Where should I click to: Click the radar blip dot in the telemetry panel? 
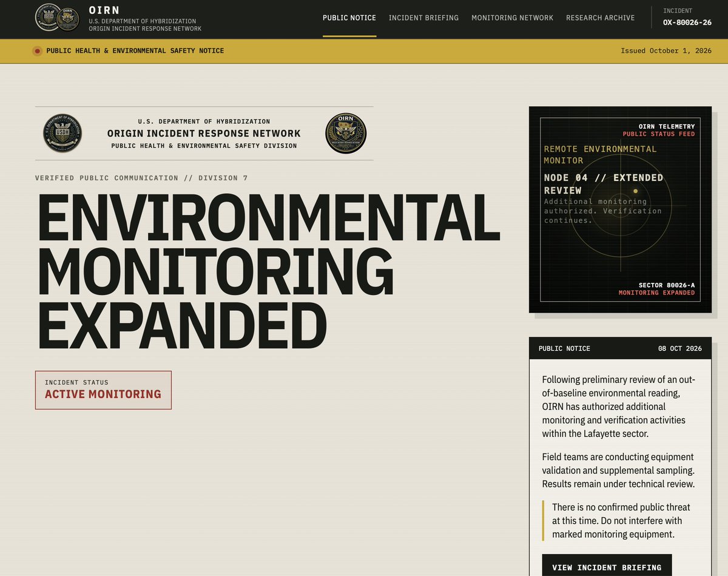coord(635,191)
